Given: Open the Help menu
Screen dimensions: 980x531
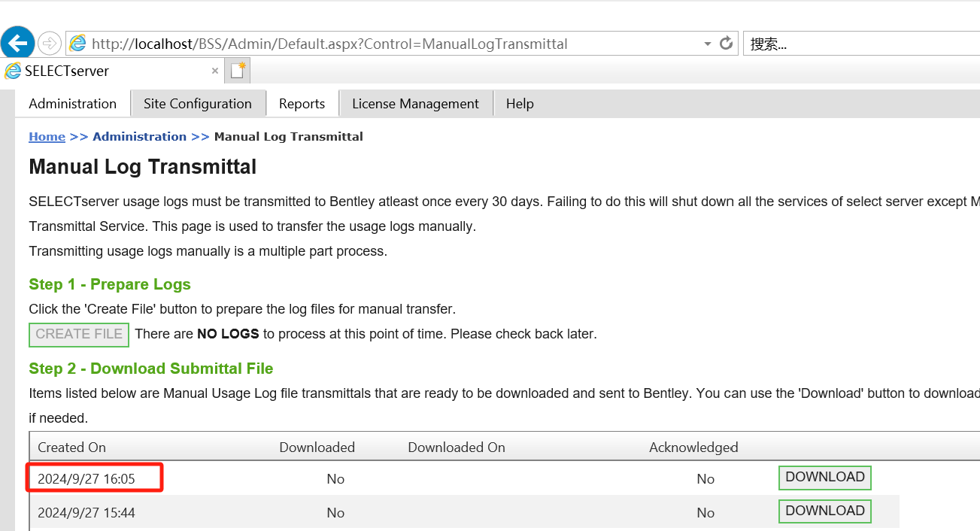Looking at the screenshot, I should pyautogui.click(x=520, y=104).
